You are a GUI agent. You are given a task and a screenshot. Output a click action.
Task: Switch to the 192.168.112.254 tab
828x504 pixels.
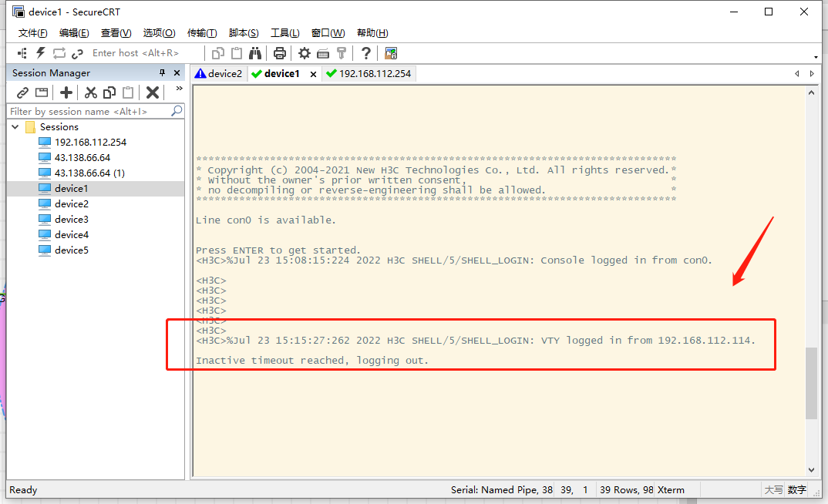(x=369, y=74)
